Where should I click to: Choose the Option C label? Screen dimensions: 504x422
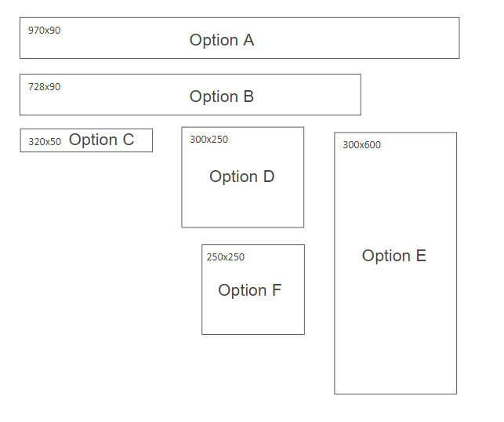coord(102,140)
